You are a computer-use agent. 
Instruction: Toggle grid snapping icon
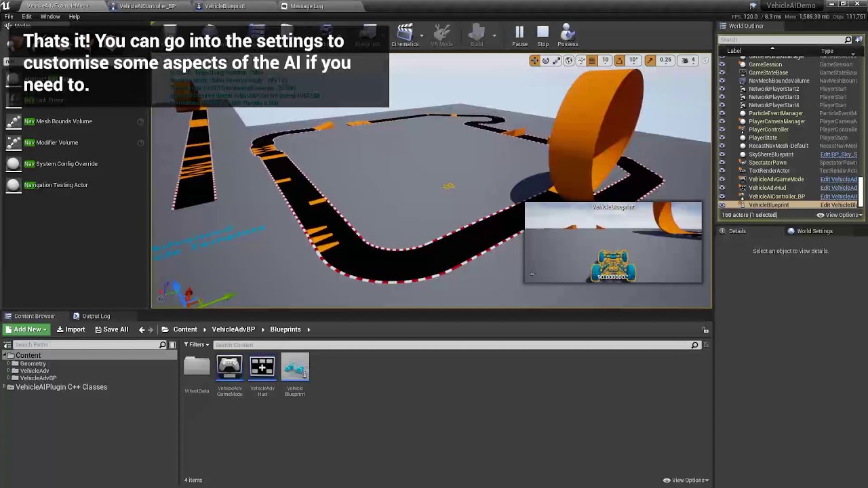click(x=592, y=60)
